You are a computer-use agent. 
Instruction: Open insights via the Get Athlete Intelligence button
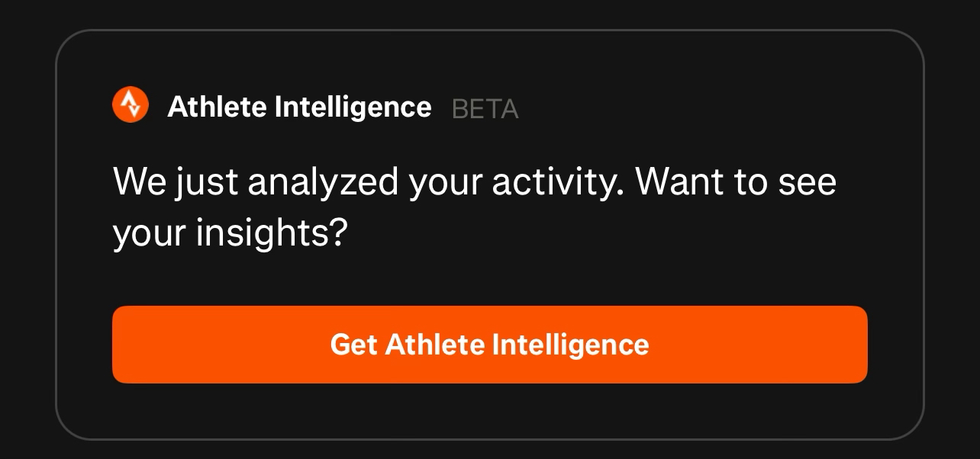(489, 345)
